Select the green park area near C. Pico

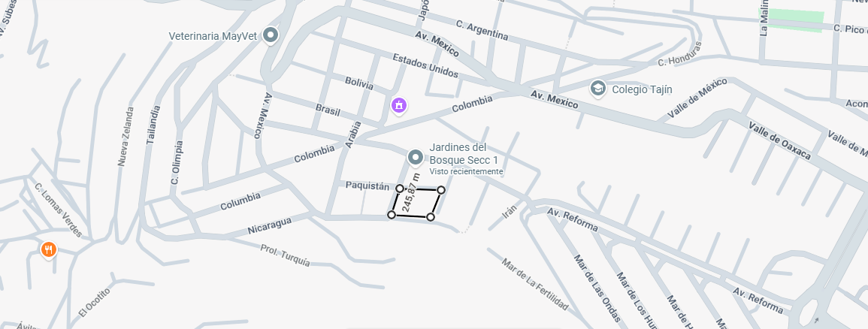click(x=791, y=20)
